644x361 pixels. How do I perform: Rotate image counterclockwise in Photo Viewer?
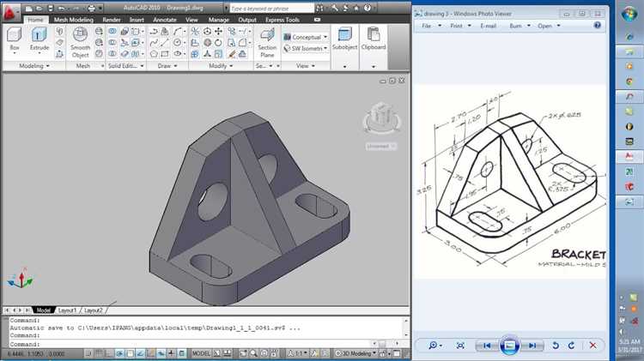[x=556, y=346]
